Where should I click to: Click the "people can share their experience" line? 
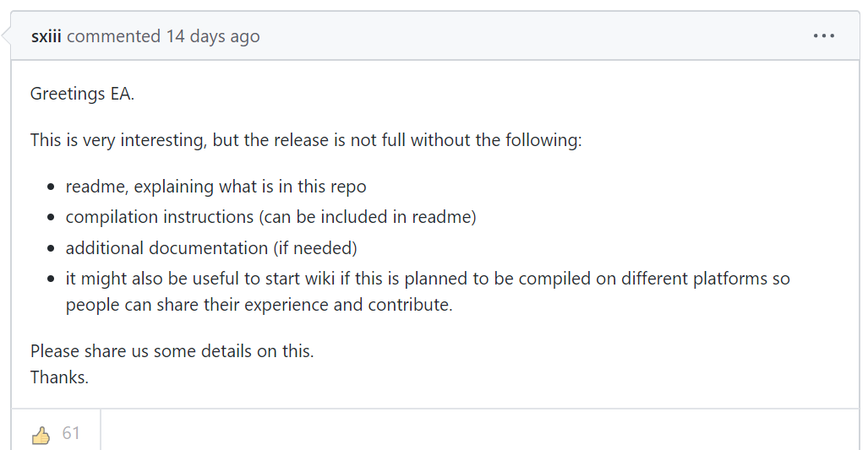(x=259, y=305)
